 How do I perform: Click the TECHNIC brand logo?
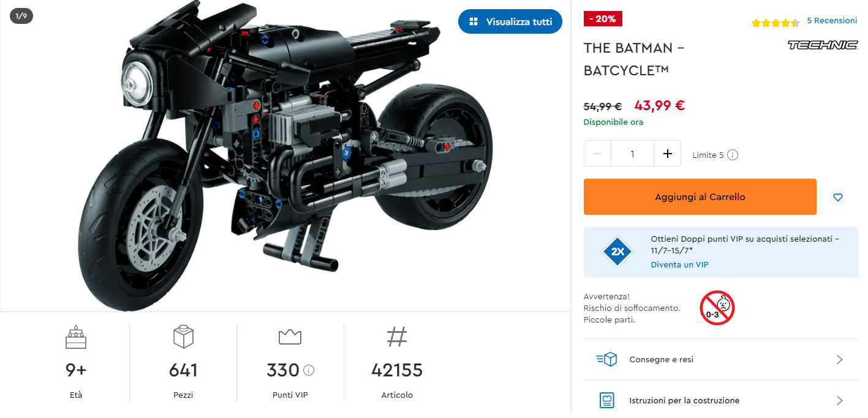tap(822, 45)
